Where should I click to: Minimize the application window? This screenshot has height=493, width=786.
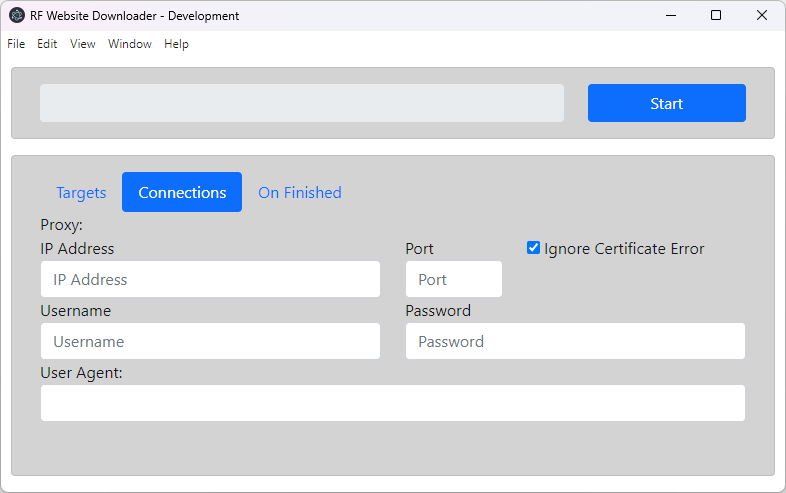(671, 16)
